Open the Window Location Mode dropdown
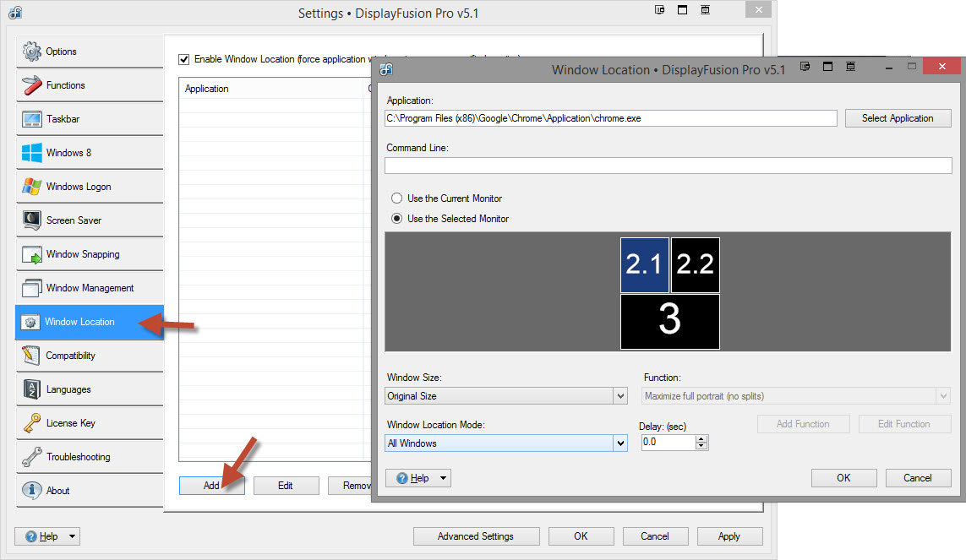This screenshot has width=966, height=560. click(x=621, y=443)
